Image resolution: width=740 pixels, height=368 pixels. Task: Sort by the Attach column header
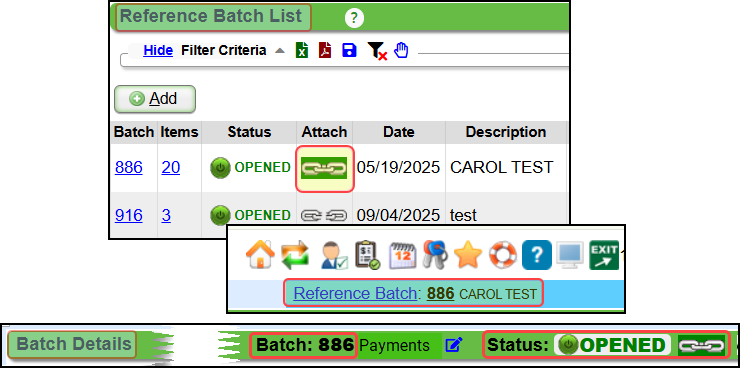pos(324,132)
